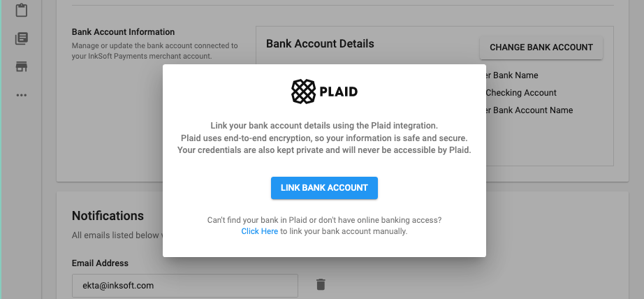Open the library icon in the sidebar

point(22,38)
